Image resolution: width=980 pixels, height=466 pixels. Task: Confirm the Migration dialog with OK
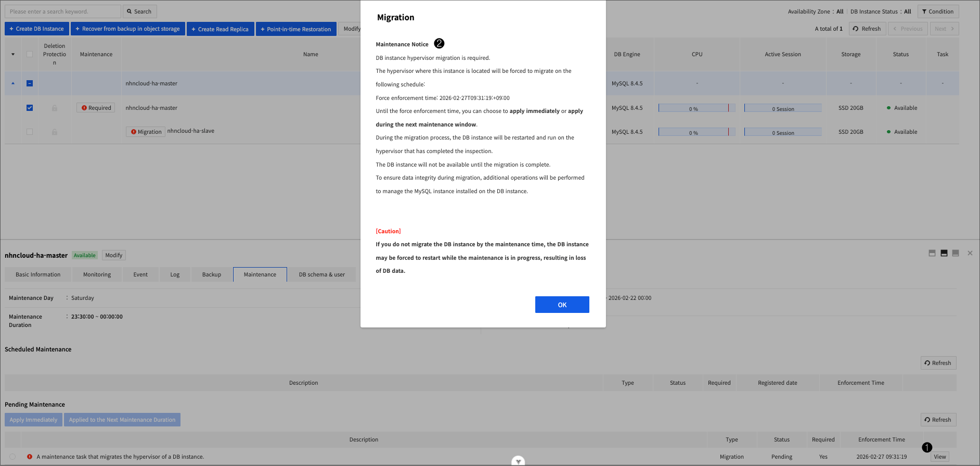click(562, 305)
